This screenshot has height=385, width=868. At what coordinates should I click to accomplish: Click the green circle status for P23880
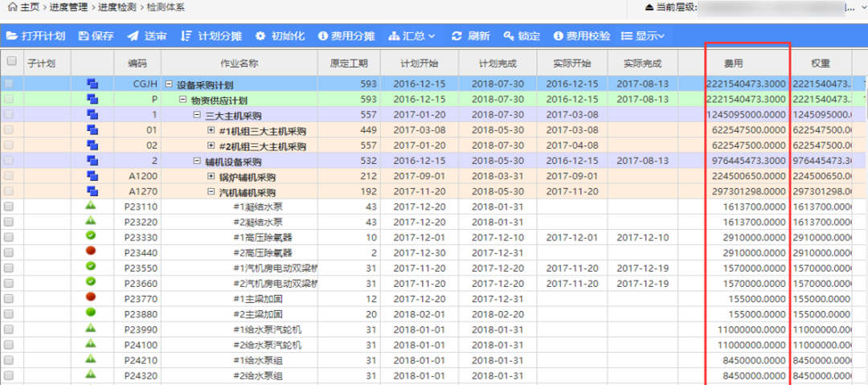92,313
